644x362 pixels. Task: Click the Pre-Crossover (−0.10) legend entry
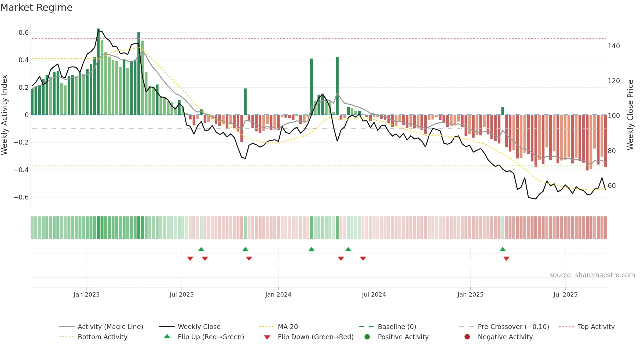[x=504, y=327]
